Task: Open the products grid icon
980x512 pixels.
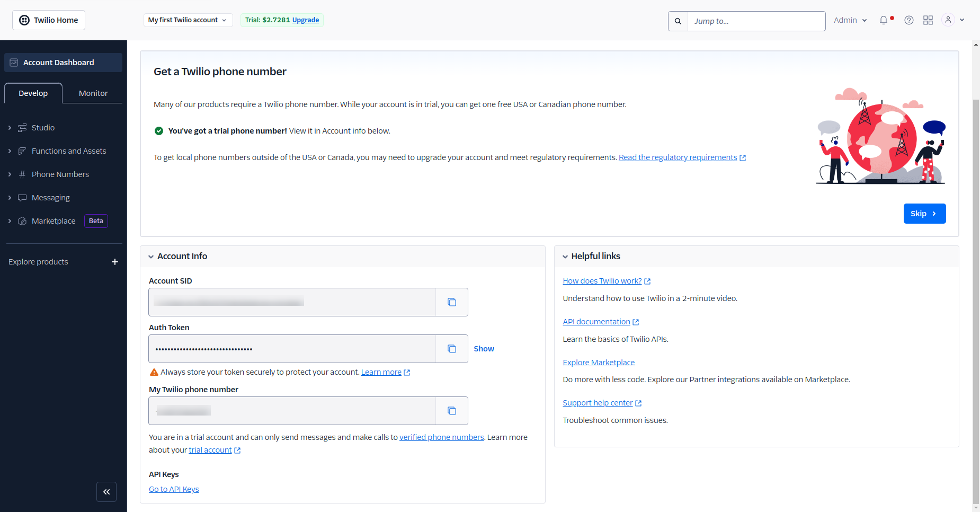Action: tap(928, 20)
